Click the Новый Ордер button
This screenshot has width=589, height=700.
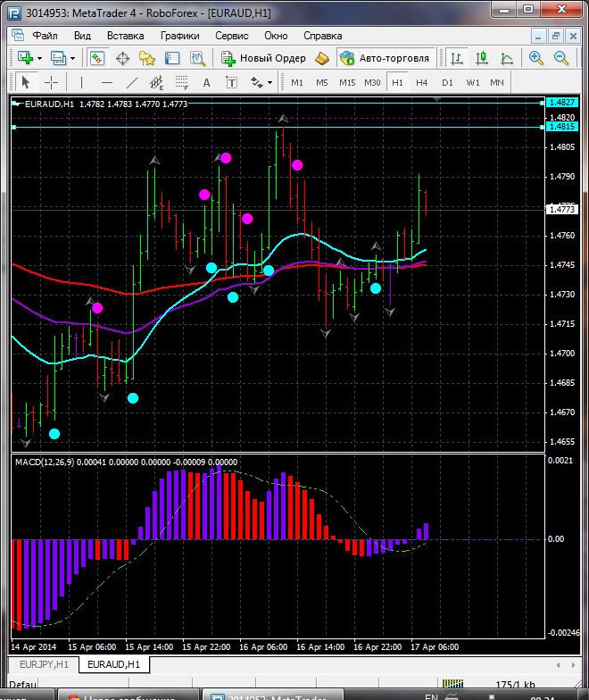263,58
